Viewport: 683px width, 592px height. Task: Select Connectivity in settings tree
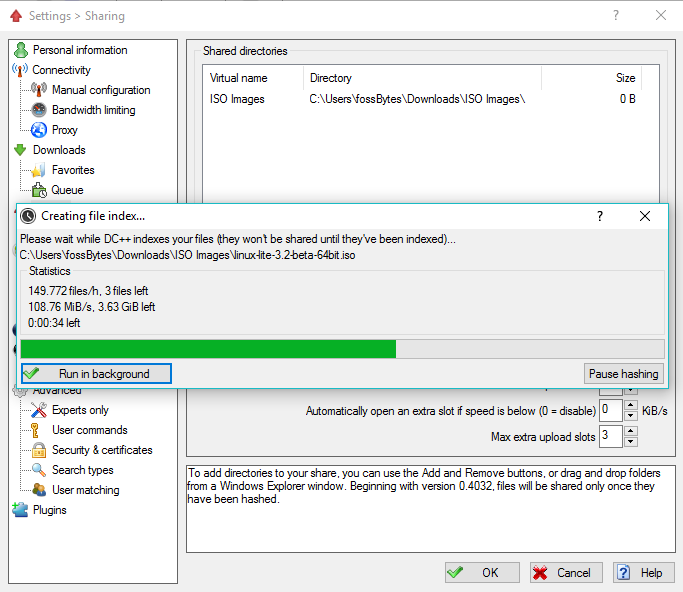point(61,70)
